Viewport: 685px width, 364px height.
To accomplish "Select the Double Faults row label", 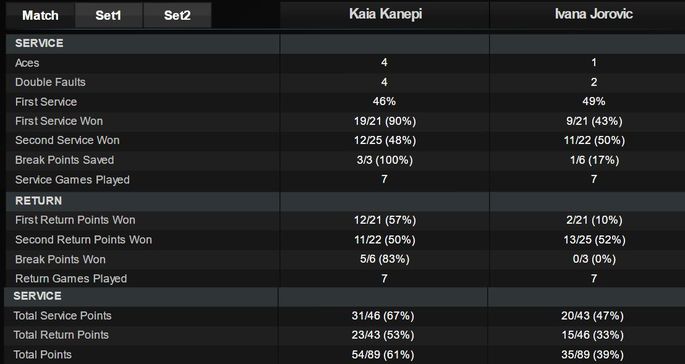I will point(50,82).
